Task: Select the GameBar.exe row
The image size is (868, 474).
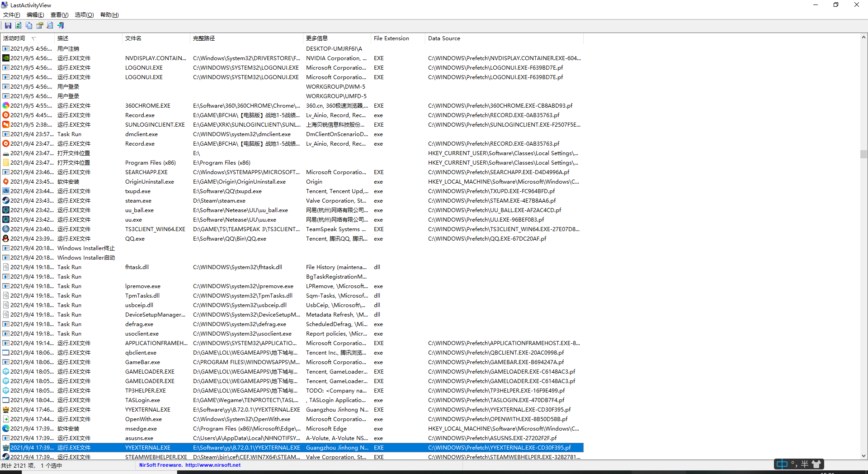Action: 292,362
